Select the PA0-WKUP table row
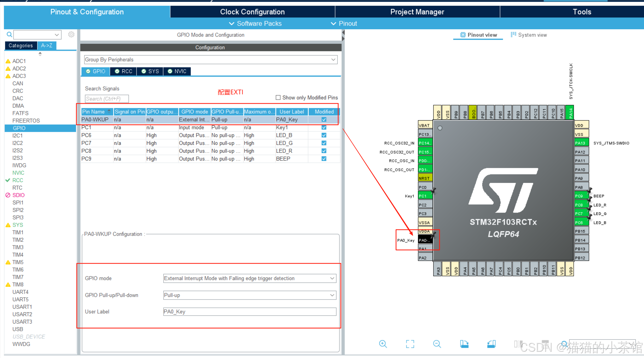 (x=210, y=119)
